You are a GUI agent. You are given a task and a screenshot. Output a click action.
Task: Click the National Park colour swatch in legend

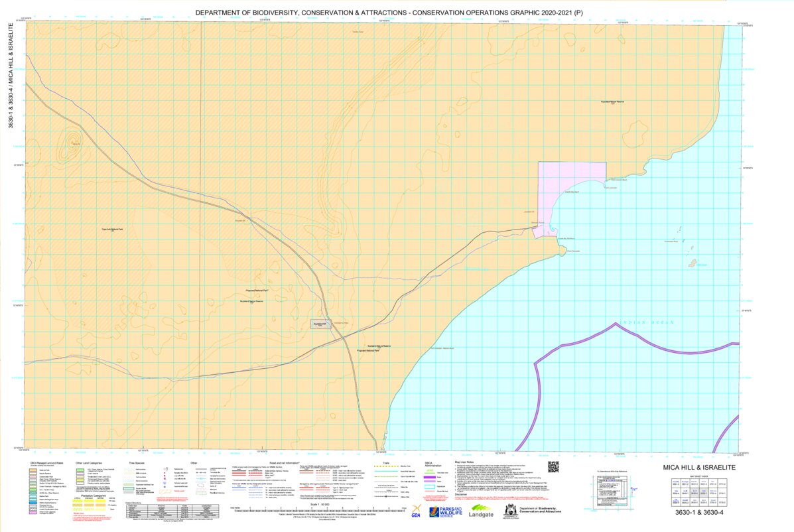tap(34, 470)
